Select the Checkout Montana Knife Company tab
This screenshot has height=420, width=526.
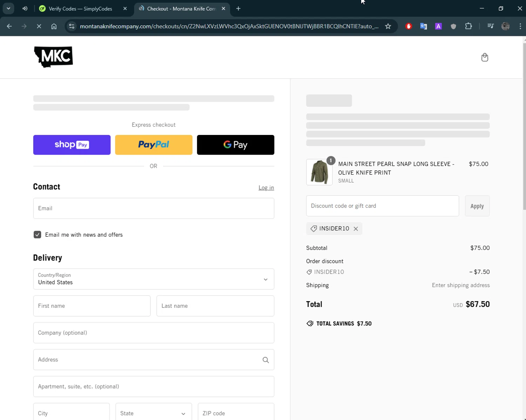point(181,8)
